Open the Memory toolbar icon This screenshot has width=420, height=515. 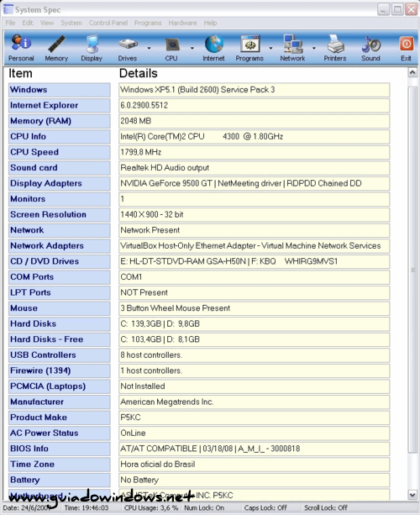click(56, 48)
